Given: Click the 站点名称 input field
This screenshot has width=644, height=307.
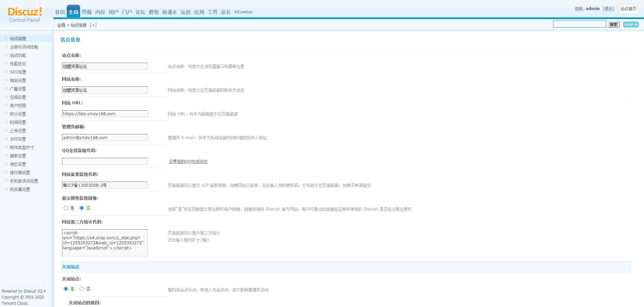Looking at the screenshot, I should click(x=105, y=66).
